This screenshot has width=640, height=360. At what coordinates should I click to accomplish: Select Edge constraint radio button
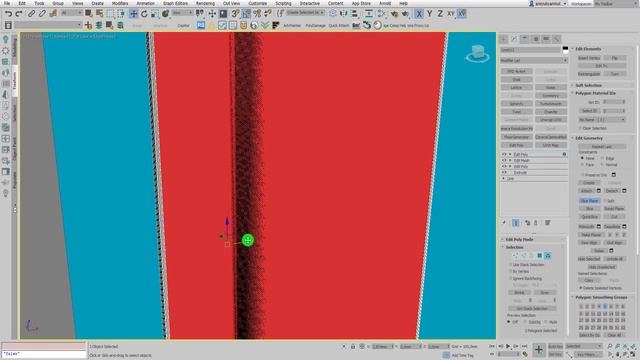coord(602,158)
